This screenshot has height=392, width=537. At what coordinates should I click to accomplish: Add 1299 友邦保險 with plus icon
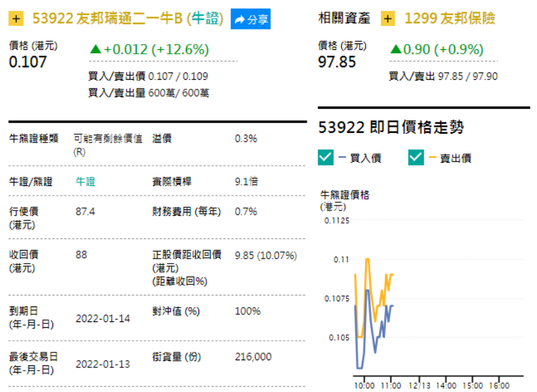tap(388, 19)
